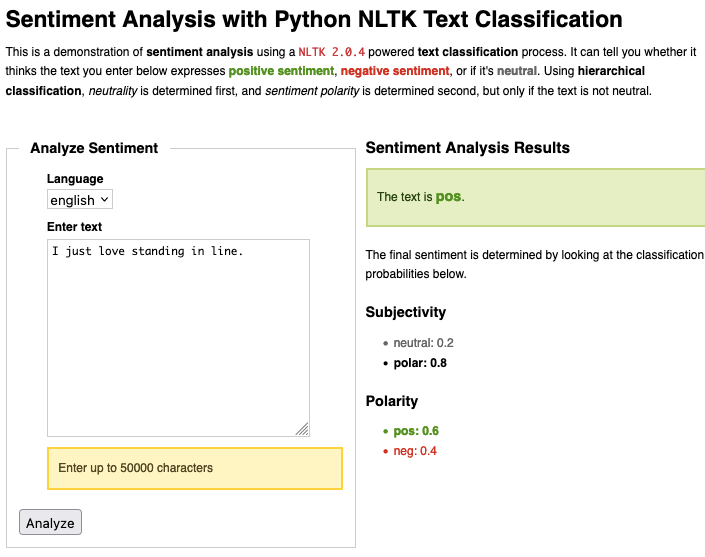Click the yellow 50000 characters notice
Viewport: 705px width, 557px height.
coord(195,468)
